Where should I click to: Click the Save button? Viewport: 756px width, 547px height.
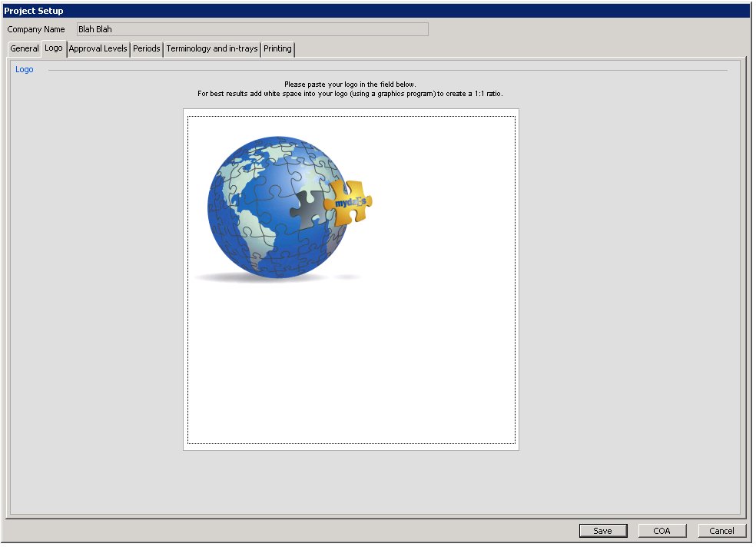coord(602,531)
